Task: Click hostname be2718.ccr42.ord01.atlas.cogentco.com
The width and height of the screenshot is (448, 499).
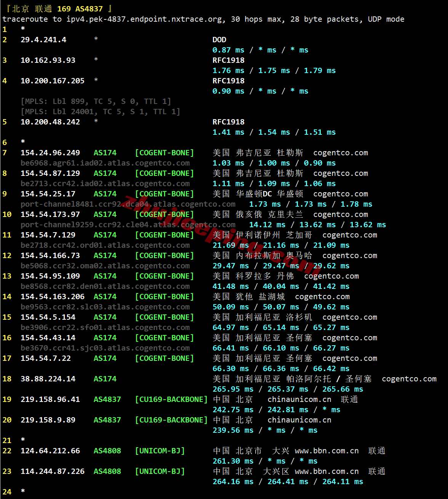Action: click(105, 245)
